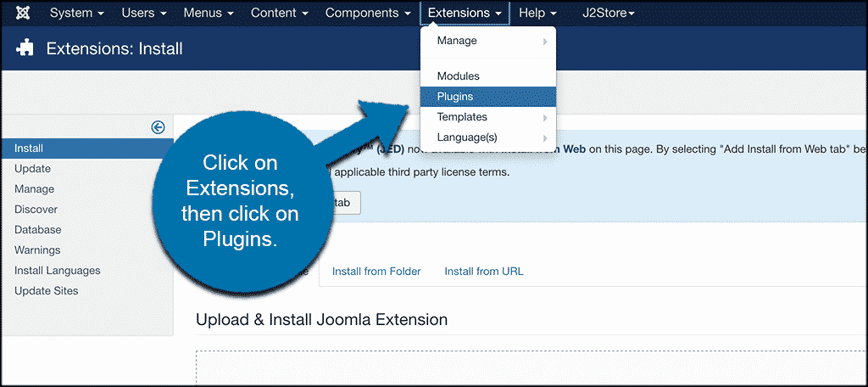868x387 pixels.
Task: Close the Extensions dropdown menu
Action: click(x=465, y=13)
